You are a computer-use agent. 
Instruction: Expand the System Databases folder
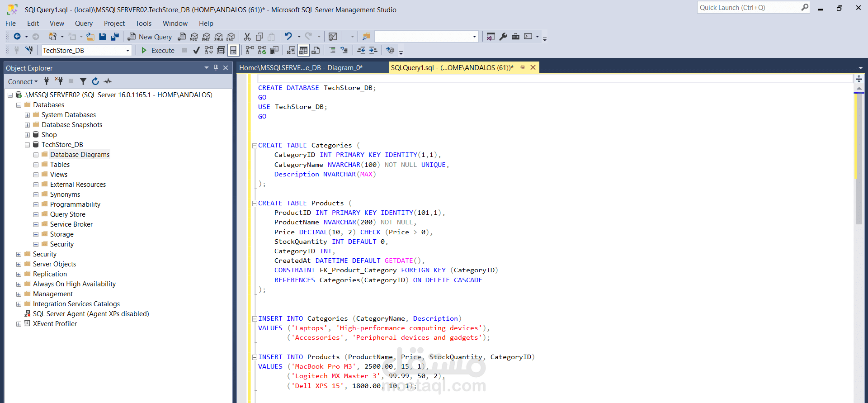tap(27, 115)
